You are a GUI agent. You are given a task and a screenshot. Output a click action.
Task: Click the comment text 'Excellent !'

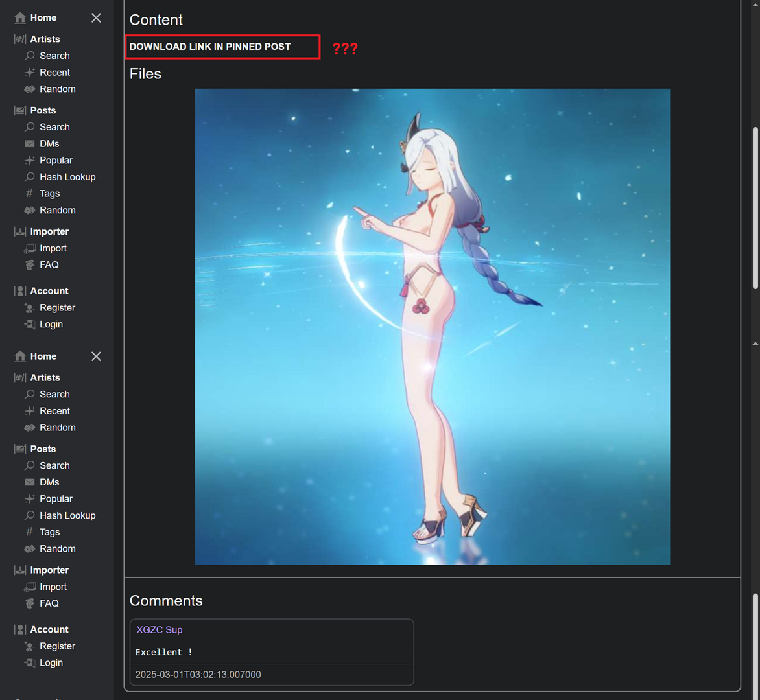click(164, 652)
